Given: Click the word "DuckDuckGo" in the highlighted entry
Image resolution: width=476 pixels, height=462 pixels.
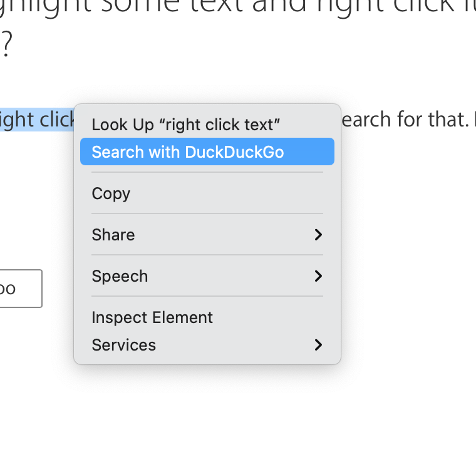Looking at the screenshot, I should pos(234,152).
